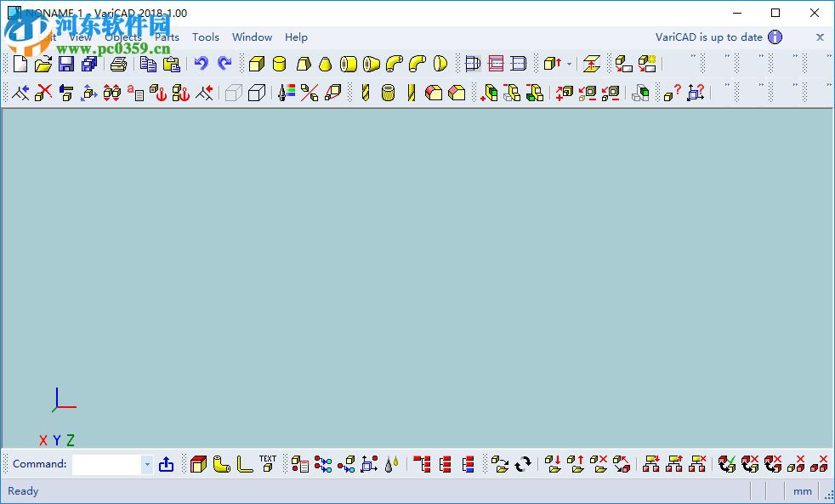Viewport: 835px width, 504px height.
Task: Click the wireframe cube display icon
Action: [234, 93]
